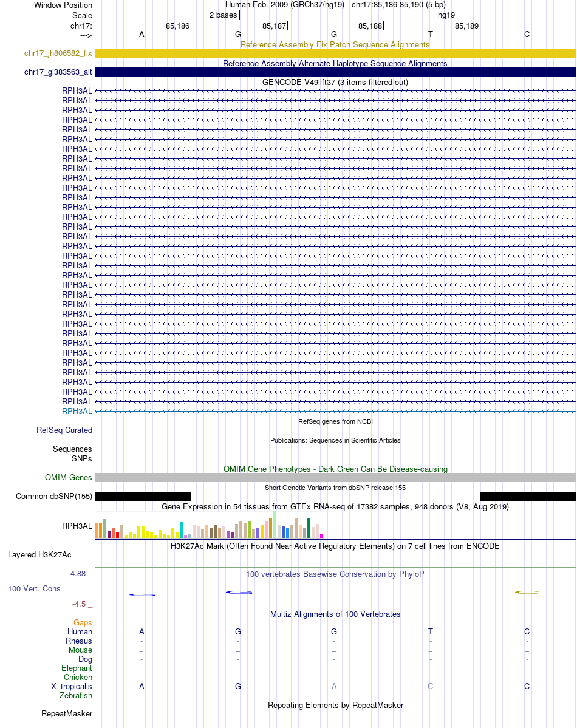The image size is (577, 728).
Task: Click the light-blue RPH3AL transcript label
Action: click(77, 411)
